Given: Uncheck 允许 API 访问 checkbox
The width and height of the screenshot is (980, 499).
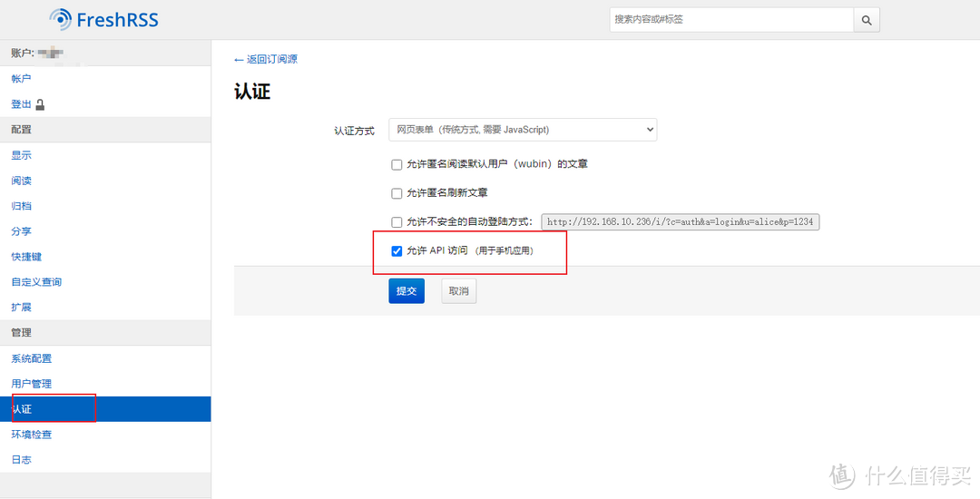Looking at the screenshot, I should pyautogui.click(x=397, y=251).
